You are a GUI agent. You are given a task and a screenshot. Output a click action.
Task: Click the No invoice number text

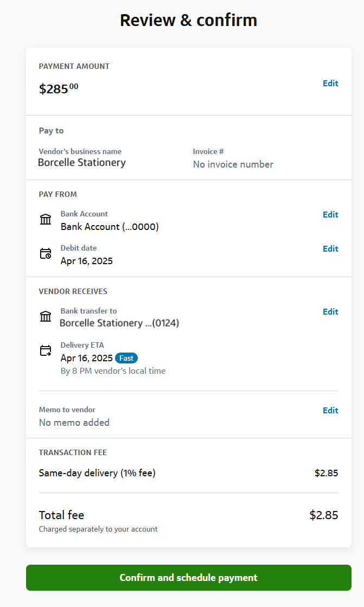[x=233, y=164]
